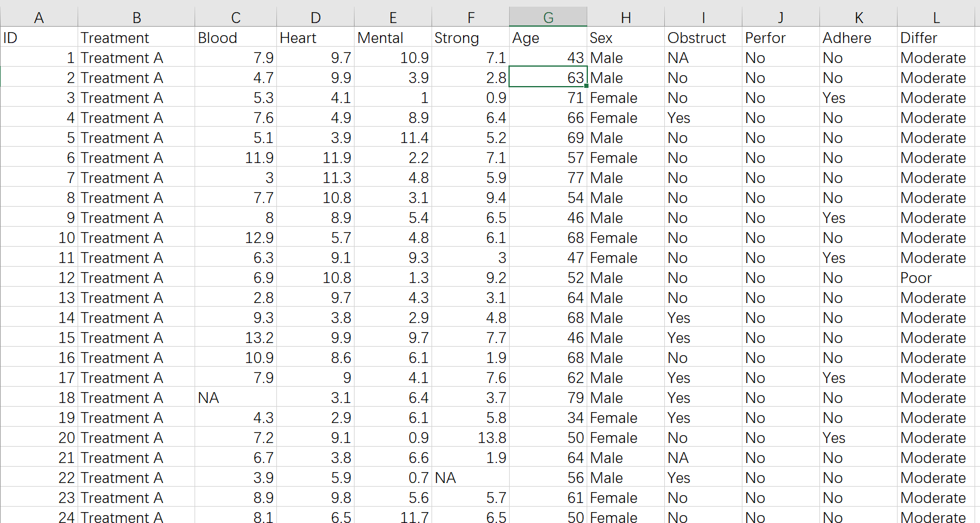Click the Mental value 11.4 cell

[x=393, y=138]
